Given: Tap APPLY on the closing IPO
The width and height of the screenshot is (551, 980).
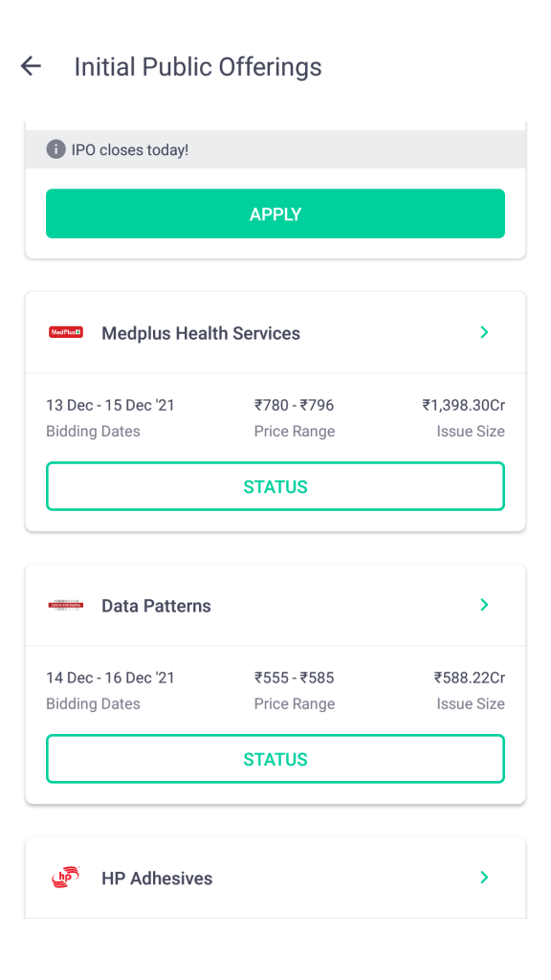Looking at the screenshot, I should pyautogui.click(x=275, y=213).
